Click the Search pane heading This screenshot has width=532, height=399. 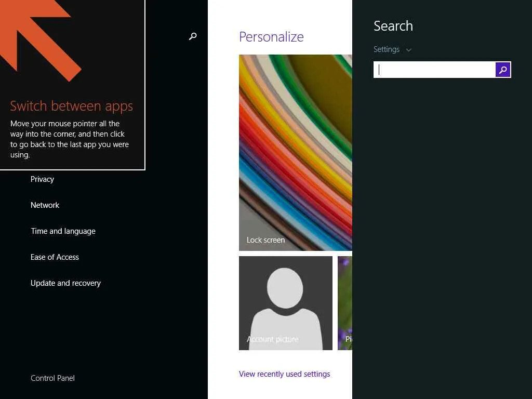pyautogui.click(x=393, y=26)
